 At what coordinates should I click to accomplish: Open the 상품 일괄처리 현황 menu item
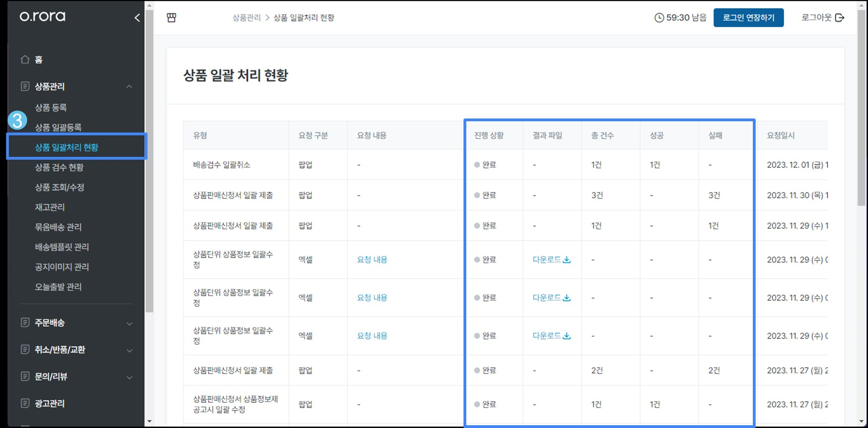point(66,148)
